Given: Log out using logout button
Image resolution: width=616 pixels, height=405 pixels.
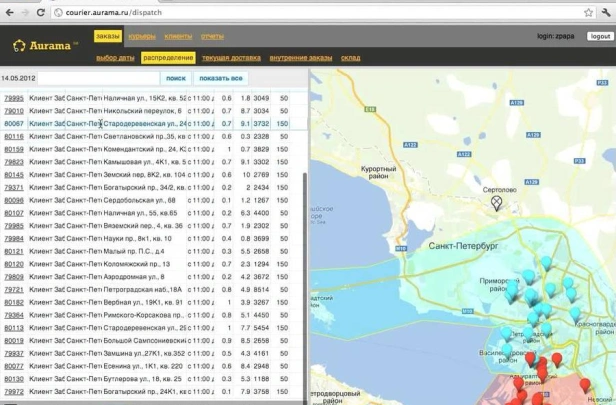Looking at the screenshot, I should (x=600, y=36).
